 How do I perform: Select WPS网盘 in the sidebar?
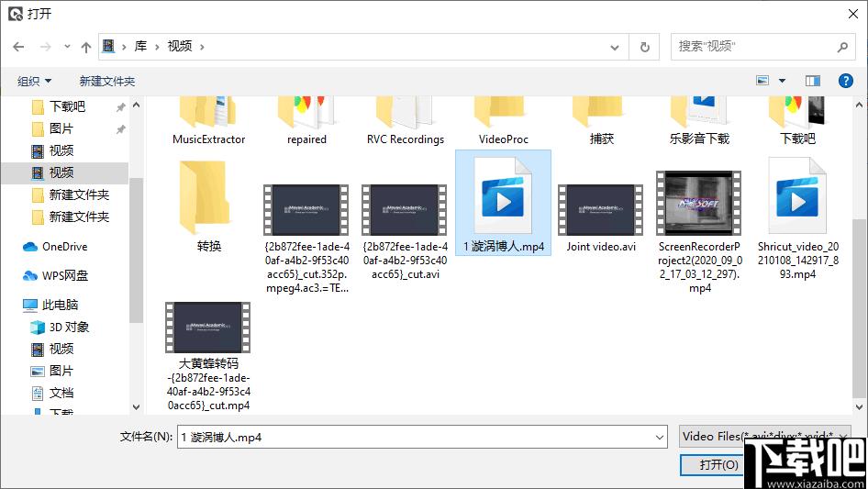64,275
